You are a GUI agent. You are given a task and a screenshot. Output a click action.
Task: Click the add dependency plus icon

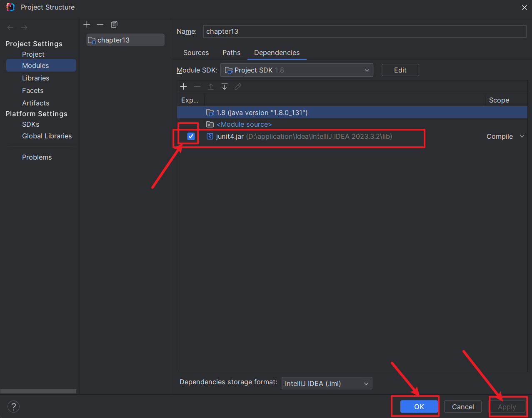pos(183,86)
